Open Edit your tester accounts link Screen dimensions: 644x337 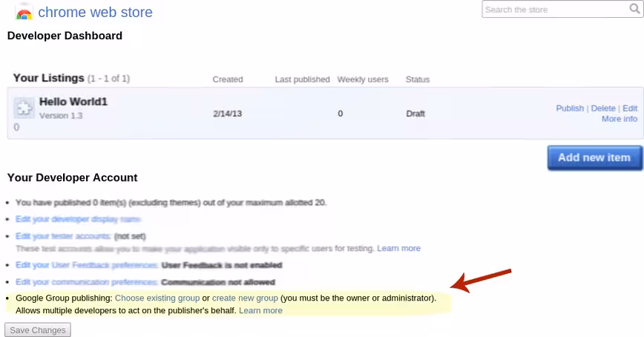point(63,236)
